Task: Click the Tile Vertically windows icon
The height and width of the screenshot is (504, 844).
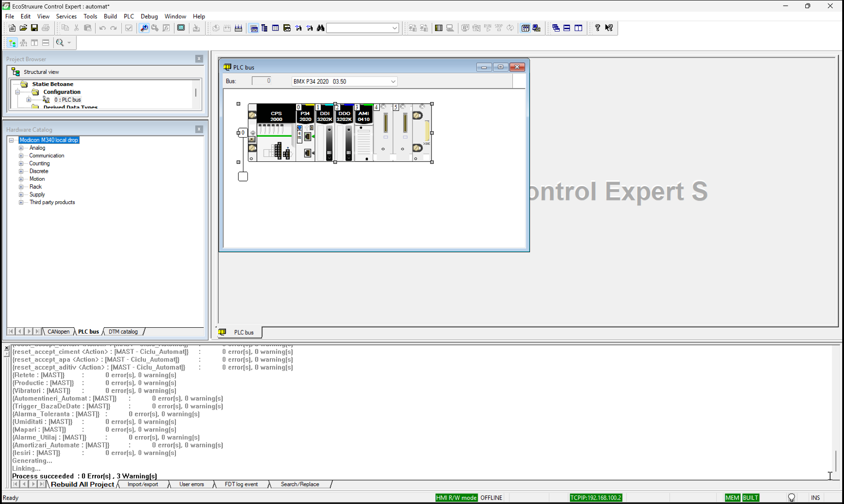Action: [578, 28]
